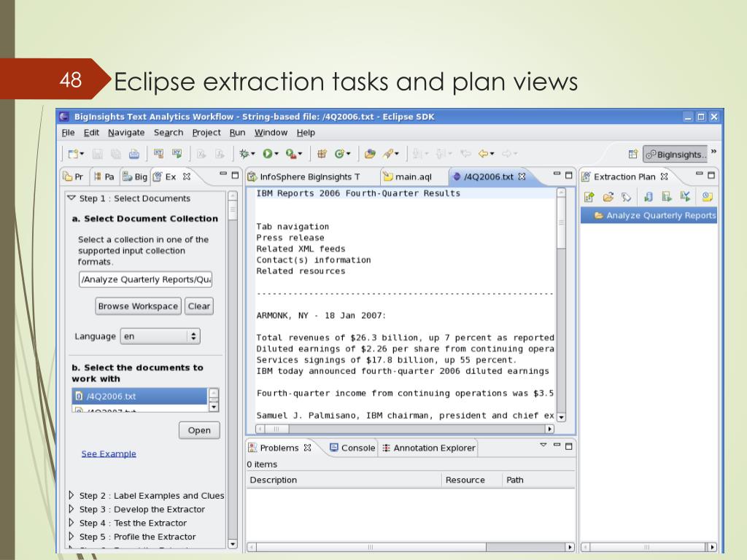
Task: Show more perspectives with the chevron
Action: (713, 152)
